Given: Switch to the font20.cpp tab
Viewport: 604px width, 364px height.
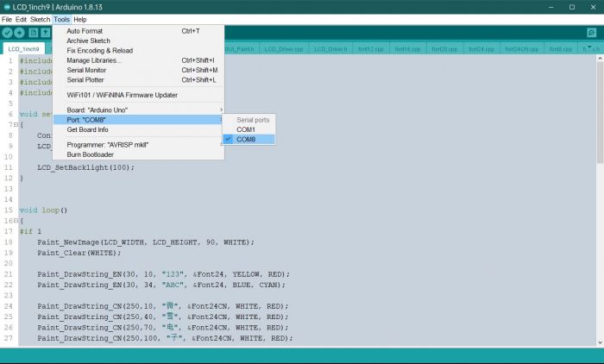Looking at the screenshot, I should (x=444, y=49).
